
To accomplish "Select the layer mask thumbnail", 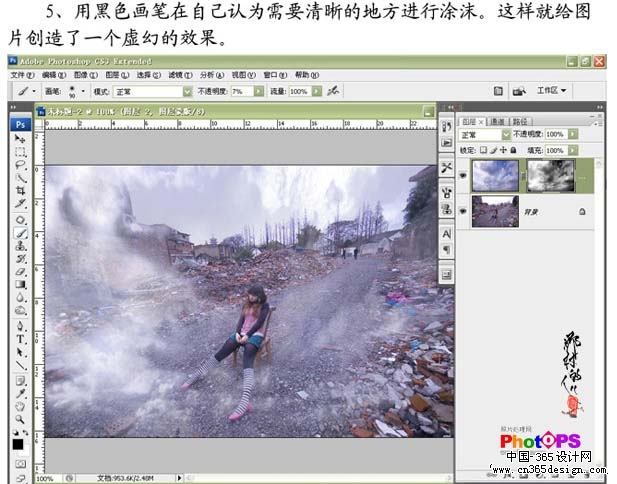I will pos(551,175).
